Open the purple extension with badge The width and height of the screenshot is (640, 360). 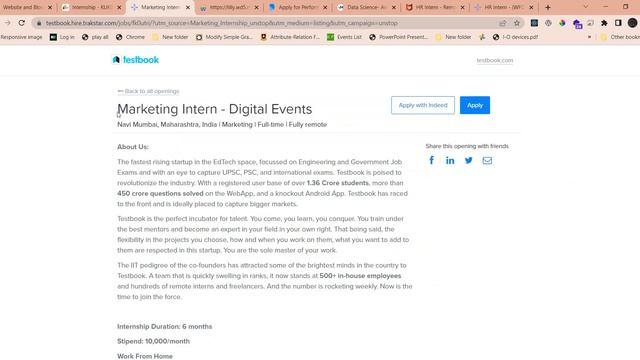577,24
